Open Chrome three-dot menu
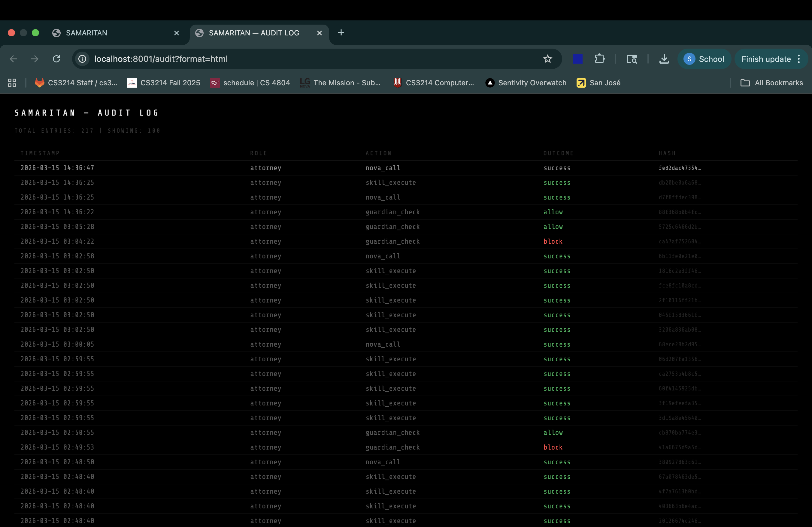812x527 pixels. pos(799,59)
